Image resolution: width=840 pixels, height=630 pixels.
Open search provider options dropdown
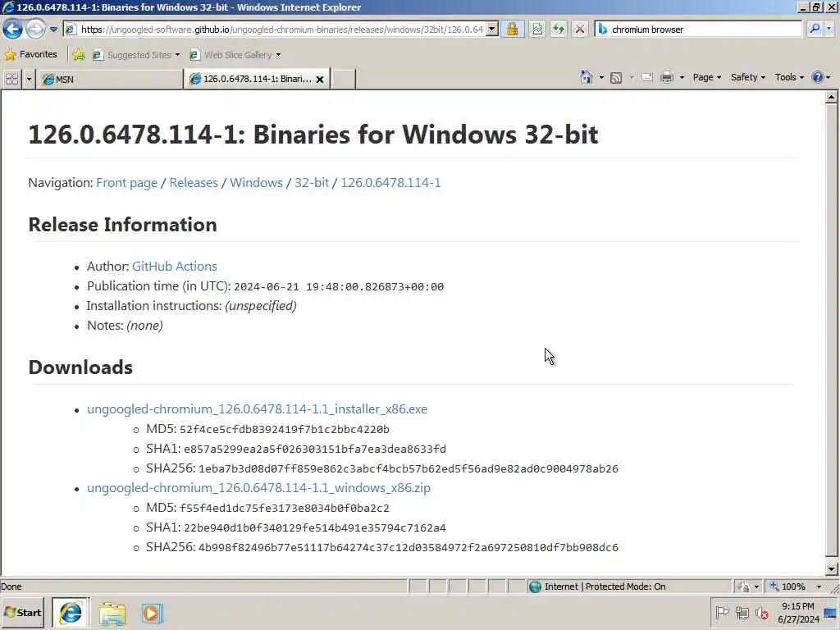[x=829, y=30]
